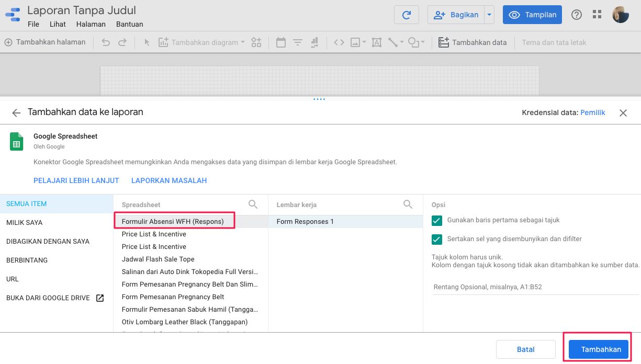
Task: Select the MILIK SAYA tab
Action: click(x=57, y=223)
